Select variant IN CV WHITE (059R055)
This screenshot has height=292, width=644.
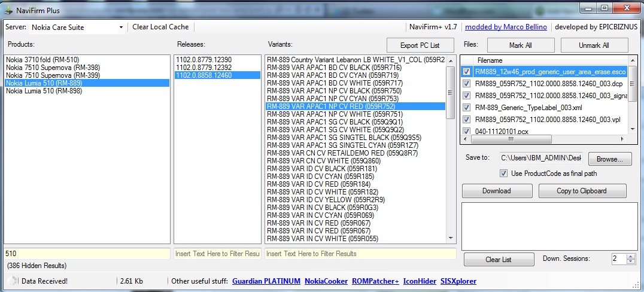(x=356, y=239)
